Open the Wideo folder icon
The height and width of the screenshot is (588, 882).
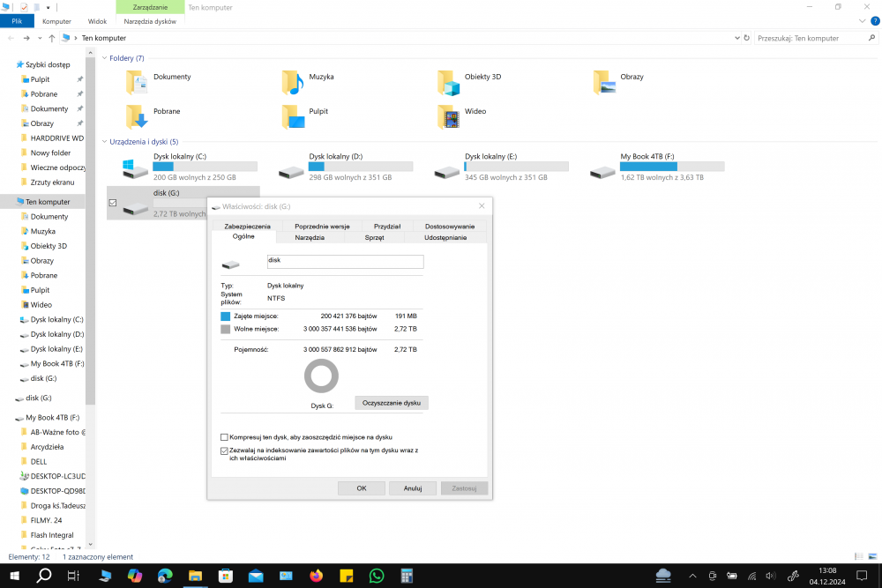[449, 116]
